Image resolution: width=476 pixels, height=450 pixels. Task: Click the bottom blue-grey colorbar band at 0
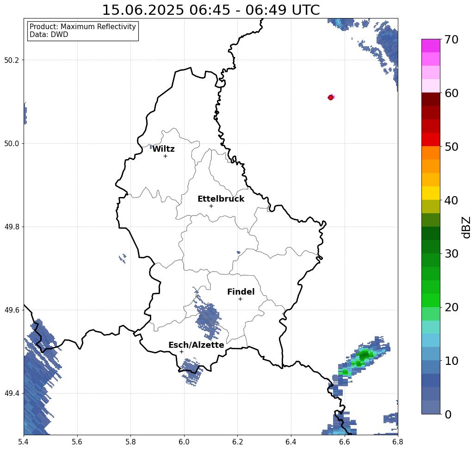431,407
